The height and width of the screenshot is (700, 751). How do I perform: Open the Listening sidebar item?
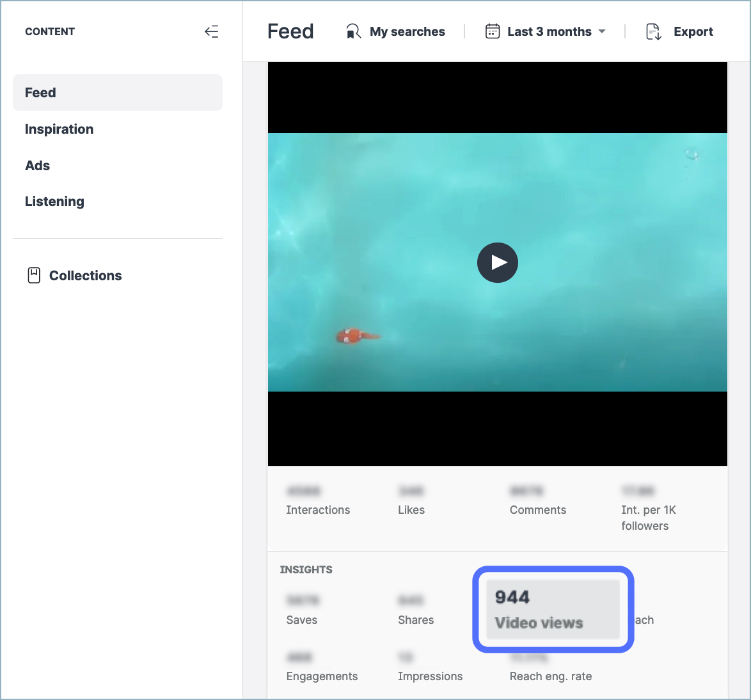click(x=54, y=202)
